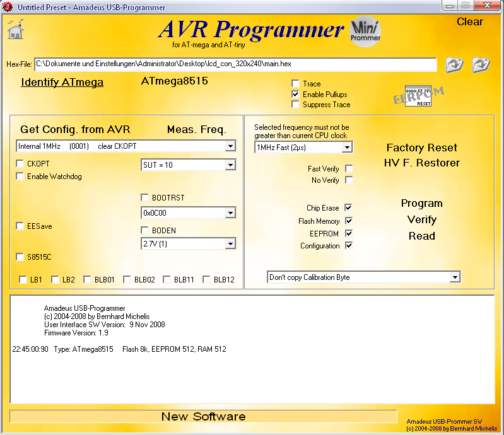504x435 pixels.
Task: Open the 1MHz Fast (2µs) frequency dropdown
Action: click(347, 148)
